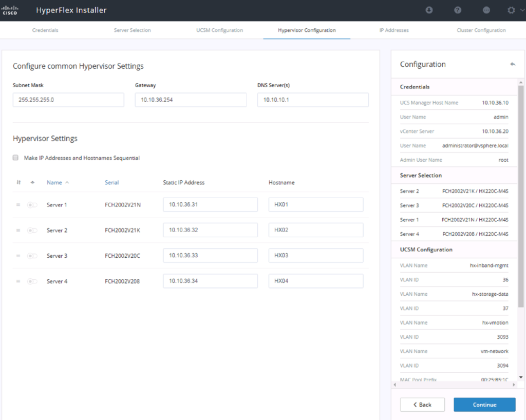Toggle the locator LED for Server 3

(32, 256)
